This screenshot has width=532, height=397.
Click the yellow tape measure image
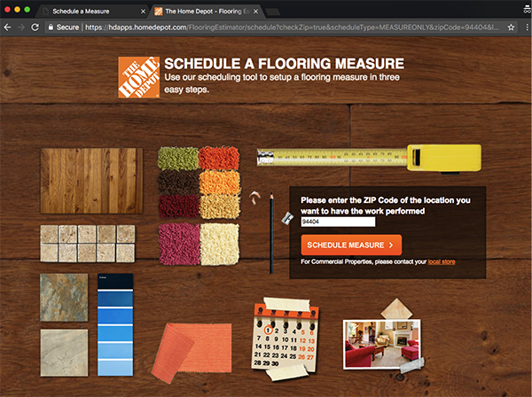coord(369,158)
